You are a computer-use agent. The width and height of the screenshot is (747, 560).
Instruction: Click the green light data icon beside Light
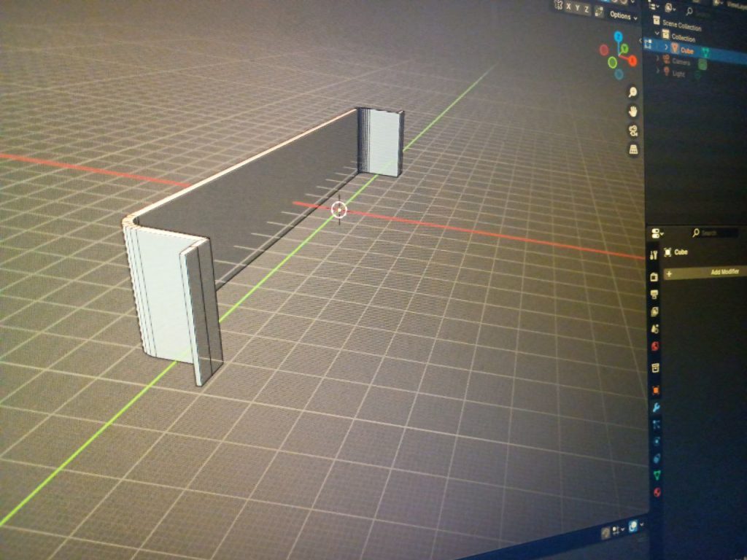point(698,75)
